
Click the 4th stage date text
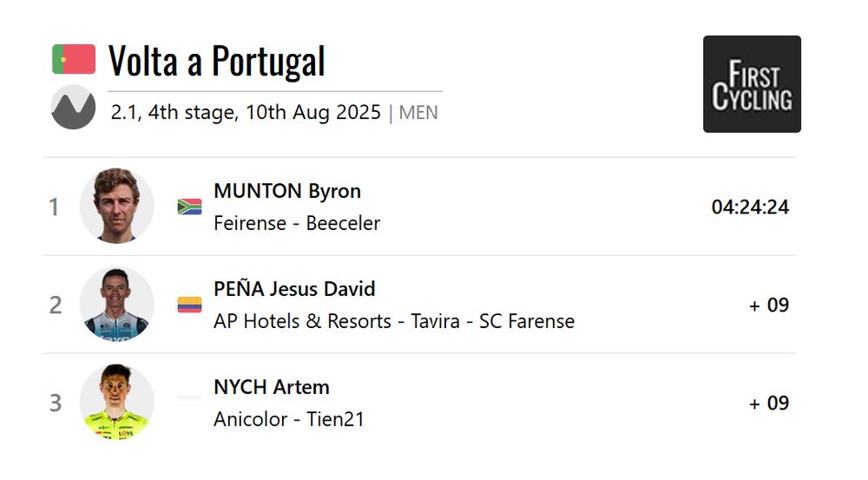(x=246, y=112)
